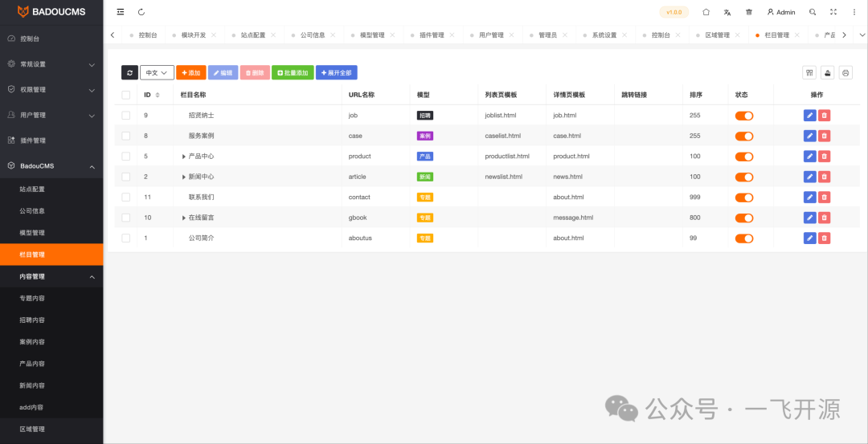868x444 pixels.
Task: Edit the 服务案例 row with pencil icon
Action: point(810,136)
